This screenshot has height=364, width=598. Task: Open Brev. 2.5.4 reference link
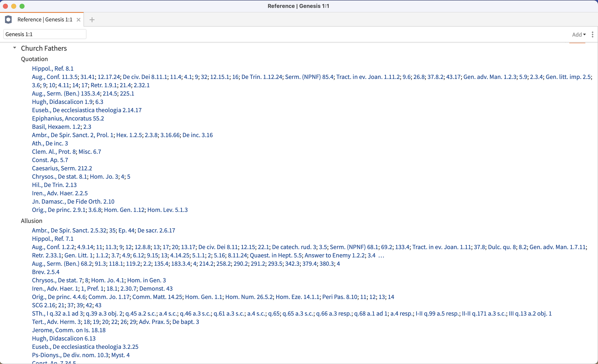coord(46,272)
